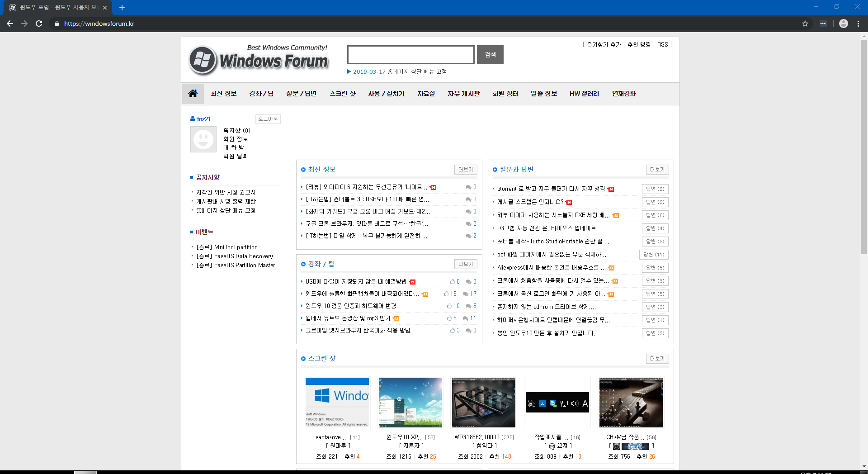Click the site padlock icon in address bar
868x474 pixels.
[x=57, y=24]
